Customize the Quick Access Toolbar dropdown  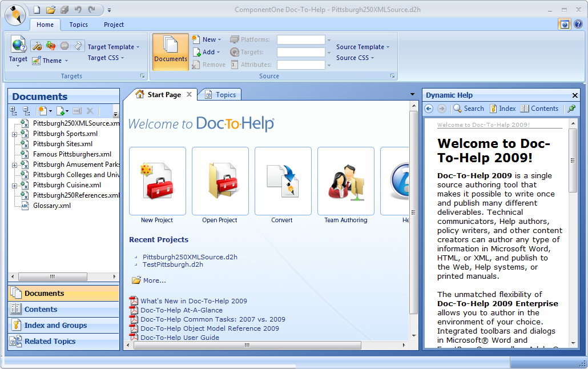pos(109,10)
